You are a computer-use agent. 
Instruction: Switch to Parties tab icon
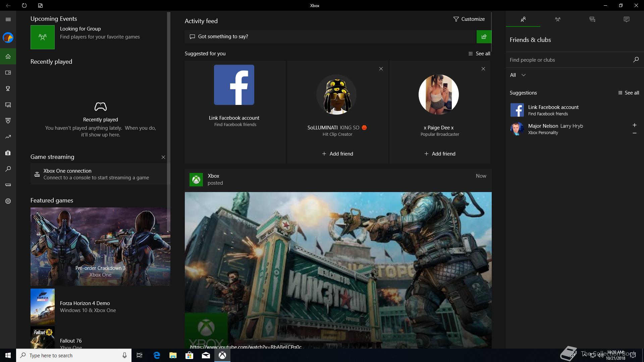tap(557, 19)
